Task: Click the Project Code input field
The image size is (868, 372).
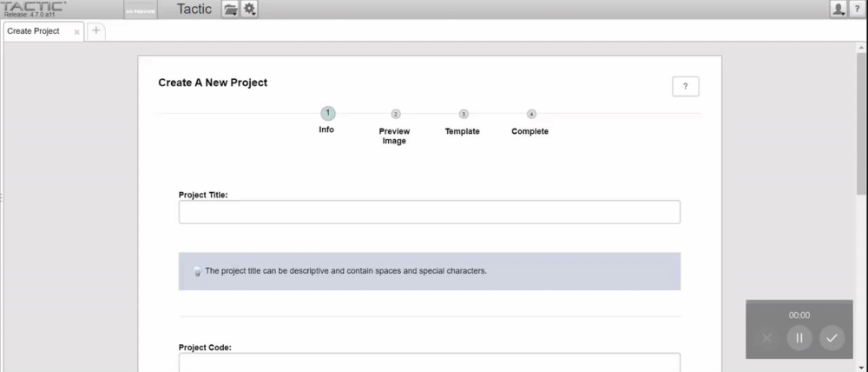Action: pyautogui.click(x=429, y=362)
